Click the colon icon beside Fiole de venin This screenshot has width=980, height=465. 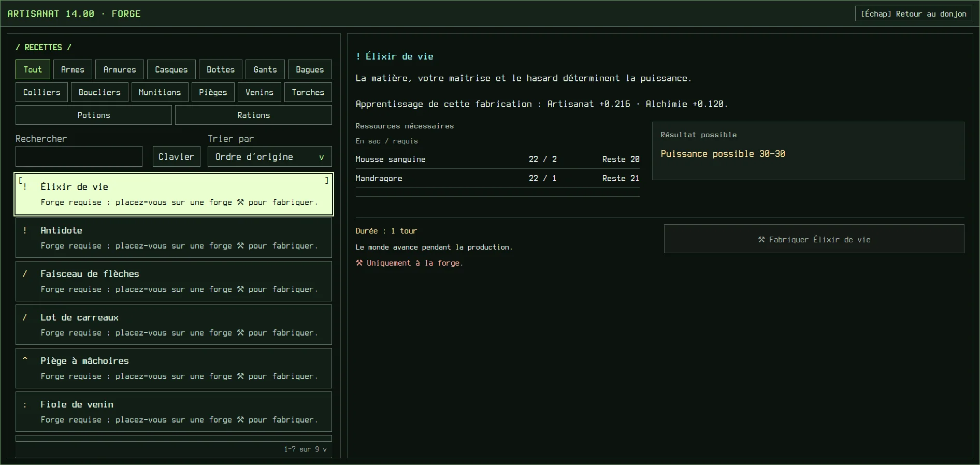25,405
